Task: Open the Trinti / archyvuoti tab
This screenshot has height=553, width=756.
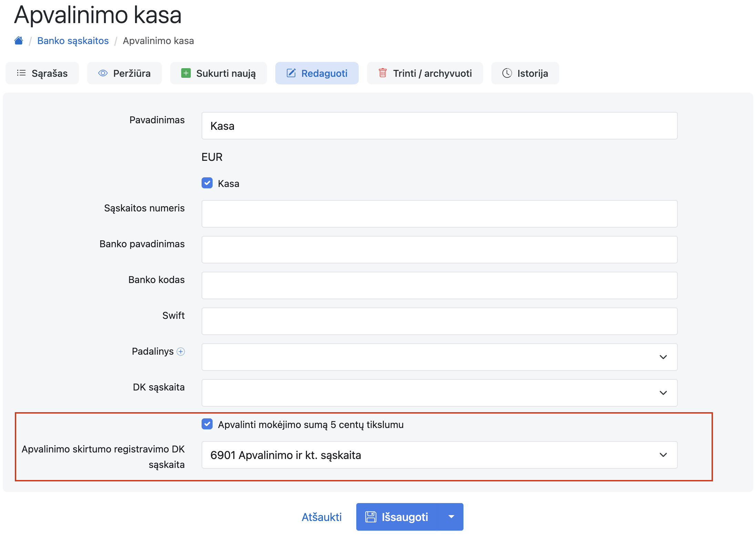Action: click(425, 73)
